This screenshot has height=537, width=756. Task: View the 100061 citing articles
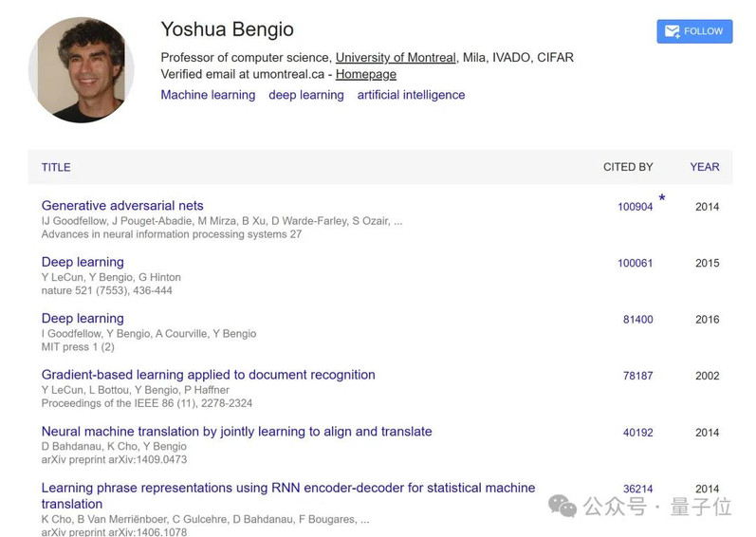pos(635,263)
